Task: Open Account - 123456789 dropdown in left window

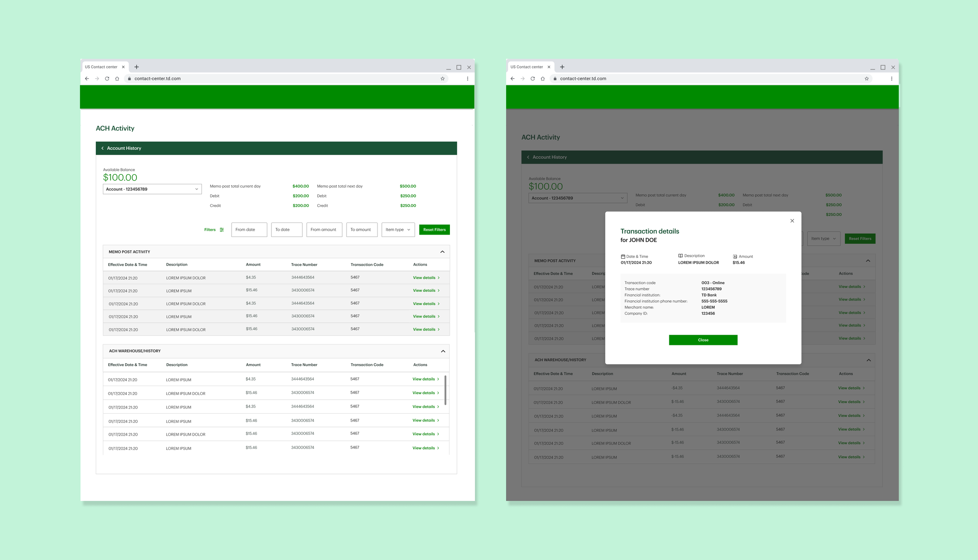Action: click(x=152, y=189)
